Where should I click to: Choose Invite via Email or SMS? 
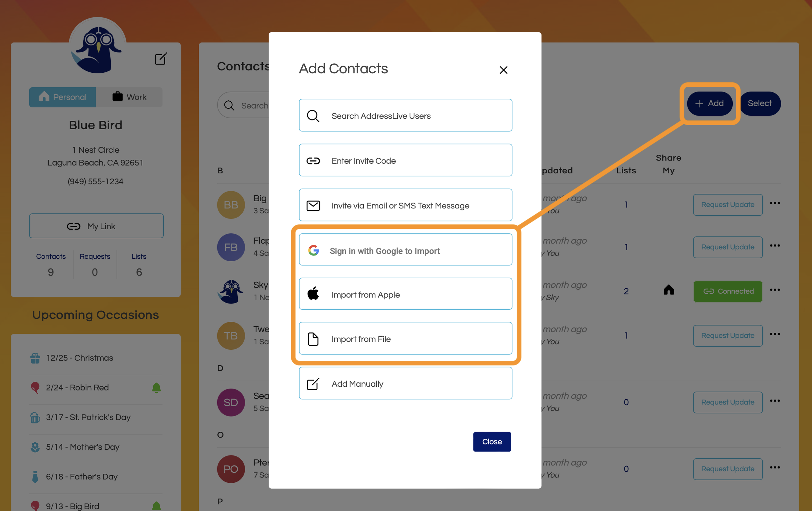click(405, 205)
